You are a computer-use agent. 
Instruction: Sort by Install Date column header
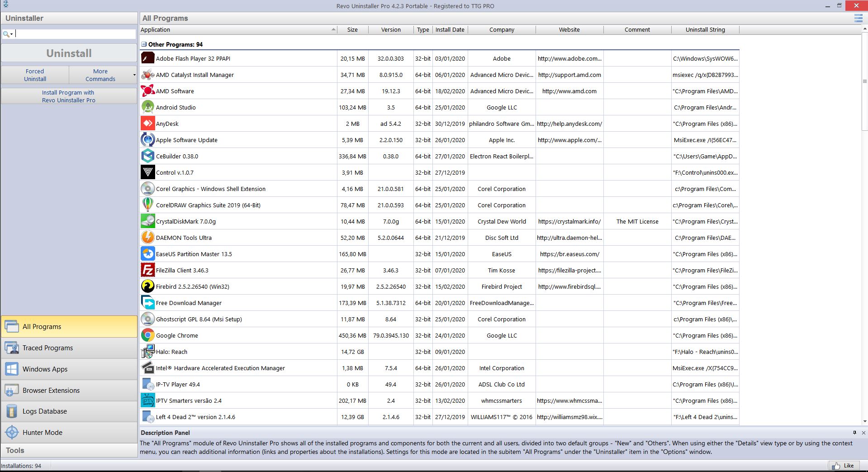click(x=450, y=29)
